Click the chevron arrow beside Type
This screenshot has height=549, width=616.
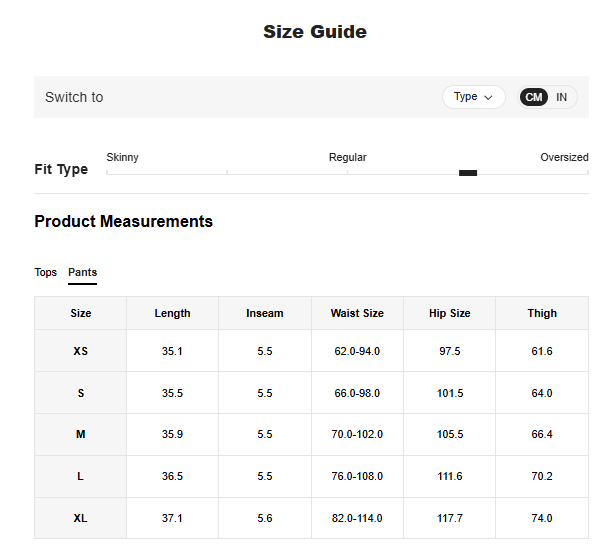coord(489,98)
